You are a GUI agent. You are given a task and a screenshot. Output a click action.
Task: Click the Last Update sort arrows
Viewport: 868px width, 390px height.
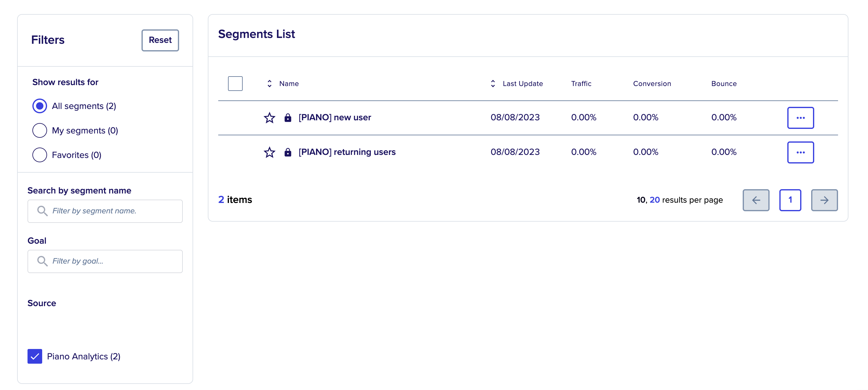tap(493, 83)
